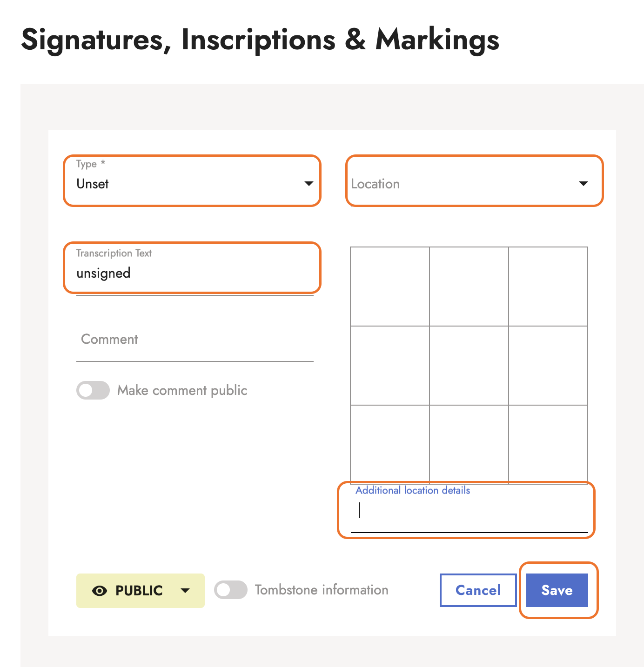This screenshot has height=667, width=644.
Task: Select the middle-left cell of location grid
Action: click(x=390, y=366)
